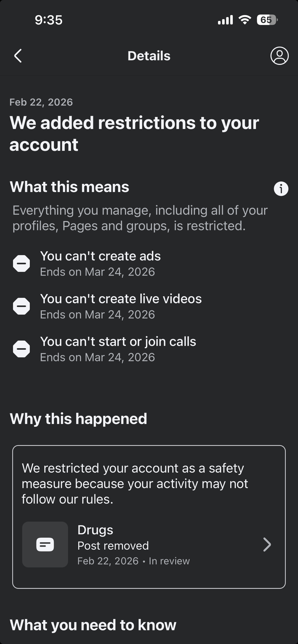Tap the battery indicator in status bar

267,20
